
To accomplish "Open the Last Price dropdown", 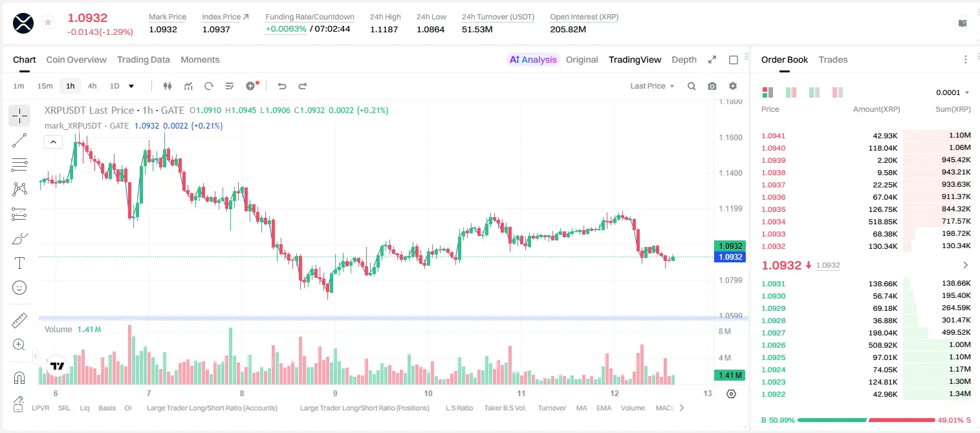I will 653,86.
